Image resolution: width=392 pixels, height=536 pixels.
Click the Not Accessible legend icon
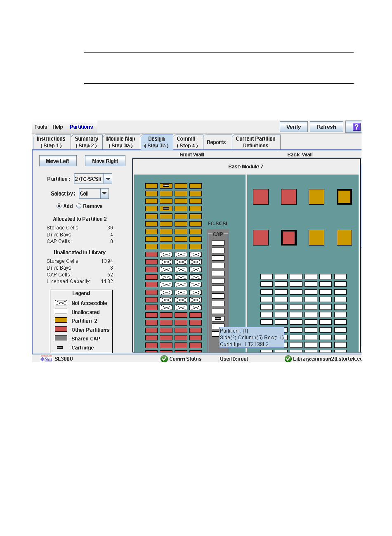click(x=61, y=303)
